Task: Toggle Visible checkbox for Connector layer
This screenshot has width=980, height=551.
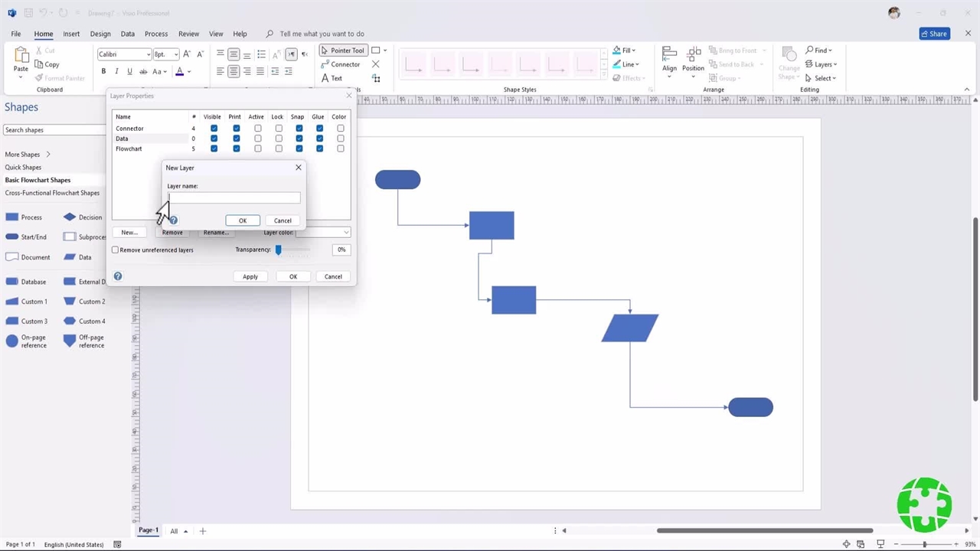Action: coord(214,129)
